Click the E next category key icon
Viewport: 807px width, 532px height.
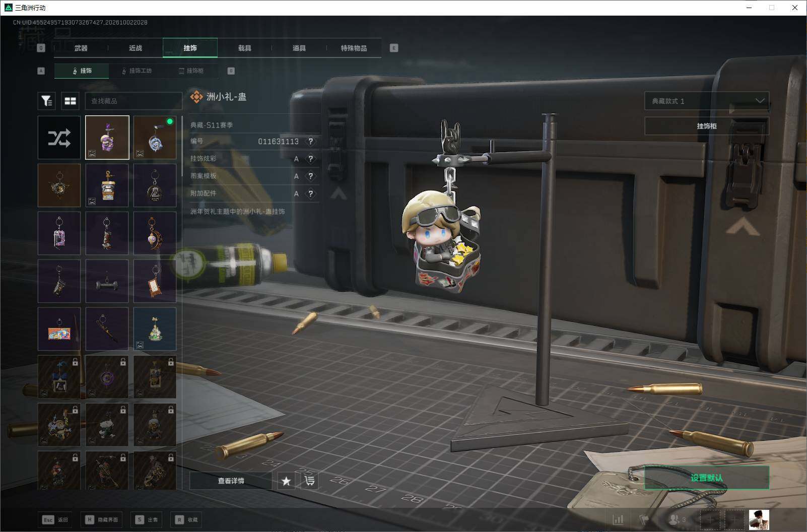click(394, 48)
